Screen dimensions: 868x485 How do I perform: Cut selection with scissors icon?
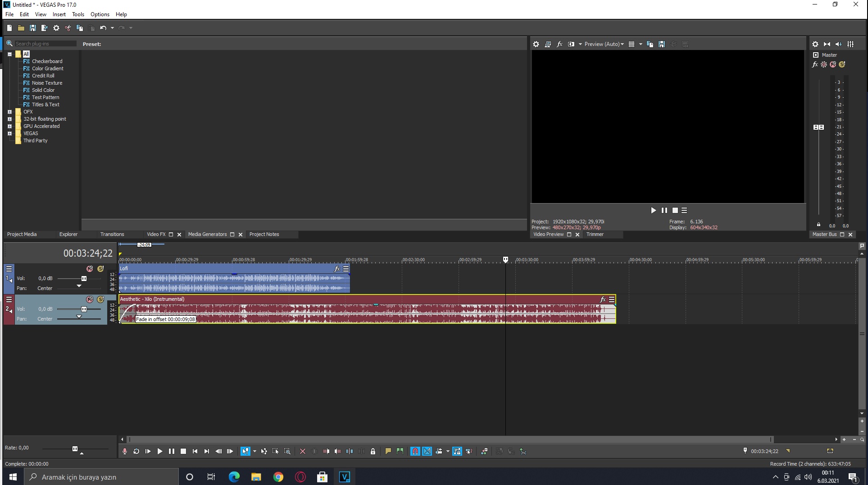(x=68, y=28)
